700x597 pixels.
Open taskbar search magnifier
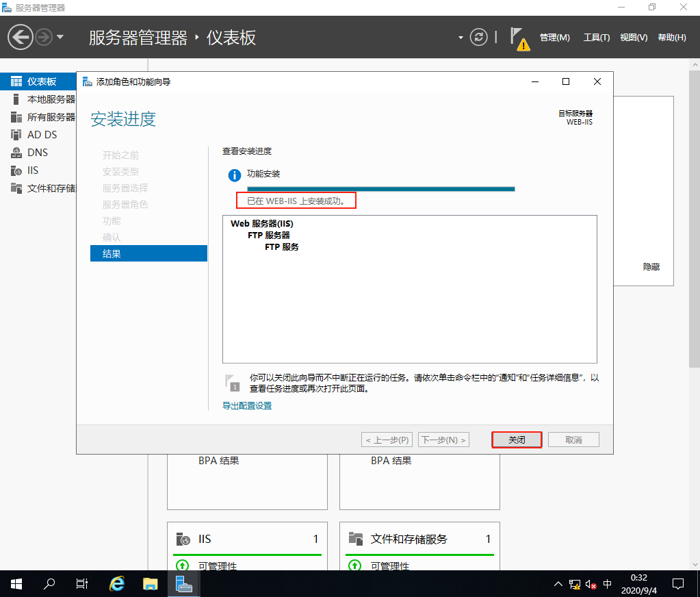coord(49,583)
